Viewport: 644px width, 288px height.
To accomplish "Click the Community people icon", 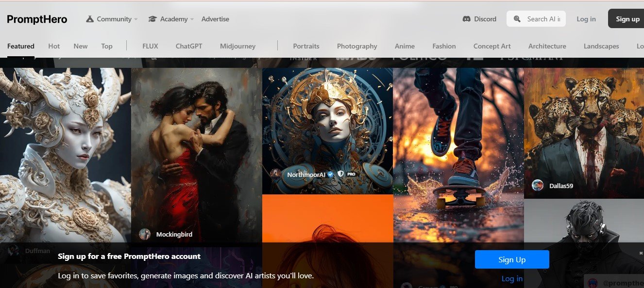I will pyautogui.click(x=90, y=19).
